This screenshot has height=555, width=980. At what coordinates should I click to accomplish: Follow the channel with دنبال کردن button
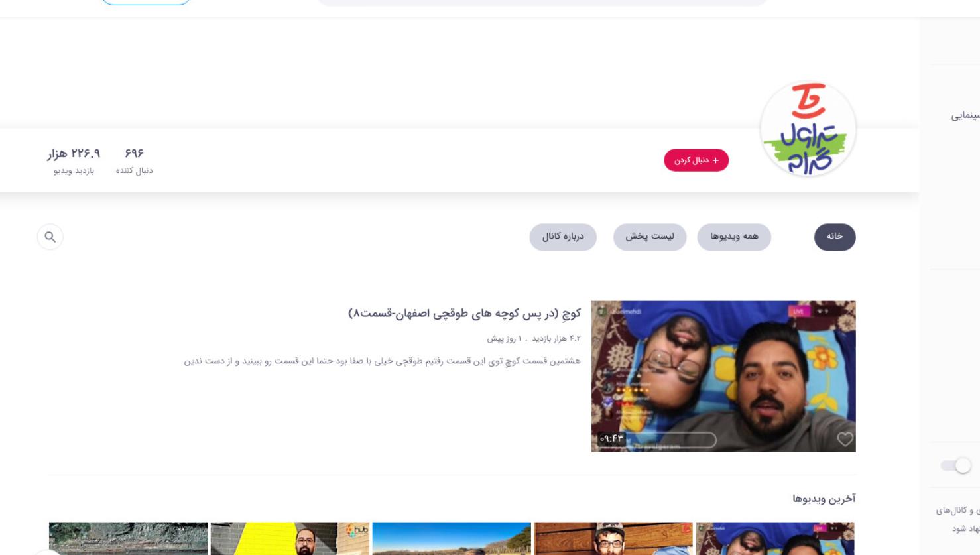[696, 160]
